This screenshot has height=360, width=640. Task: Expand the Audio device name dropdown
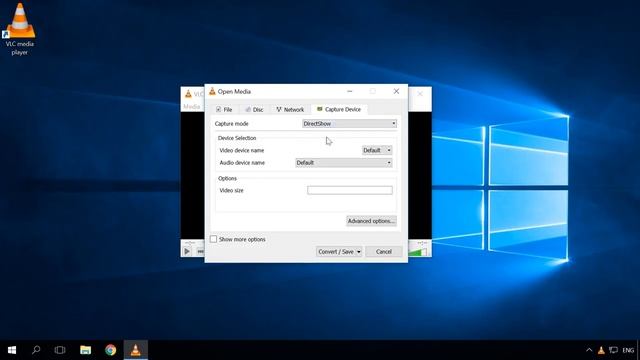pos(344,162)
